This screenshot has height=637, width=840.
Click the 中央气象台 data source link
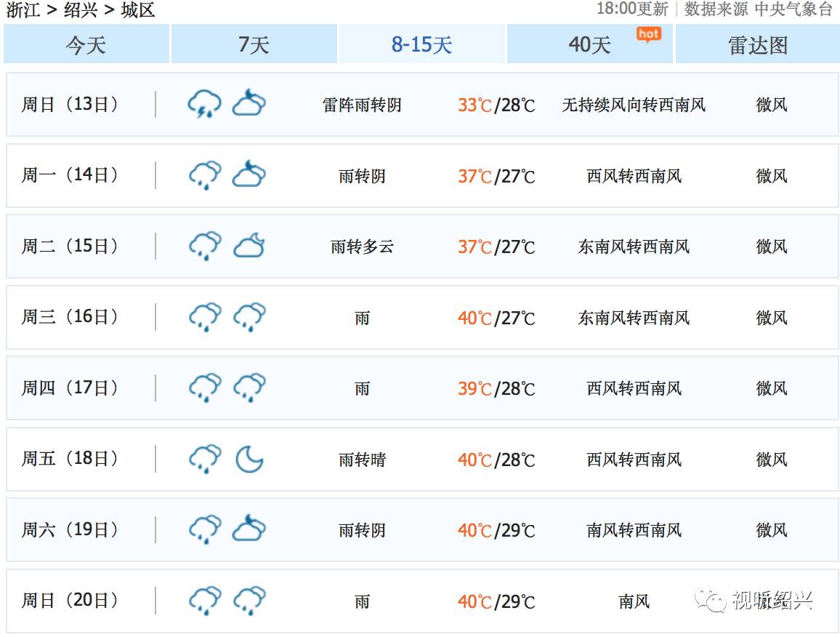[793, 9]
